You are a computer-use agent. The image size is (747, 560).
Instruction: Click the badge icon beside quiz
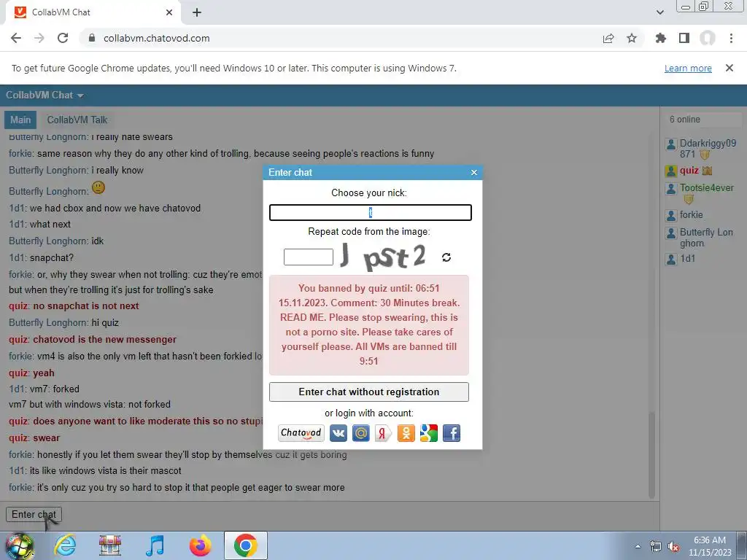(x=707, y=171)
